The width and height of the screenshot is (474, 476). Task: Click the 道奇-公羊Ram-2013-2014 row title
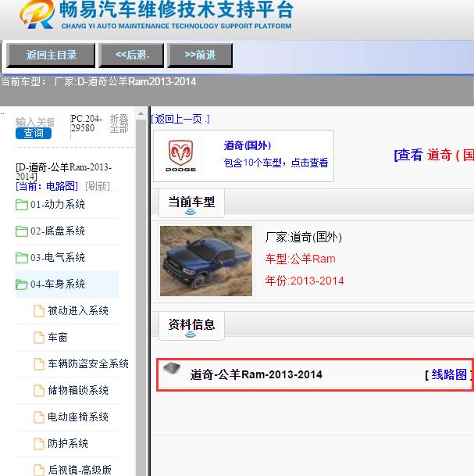coord(256,374)
